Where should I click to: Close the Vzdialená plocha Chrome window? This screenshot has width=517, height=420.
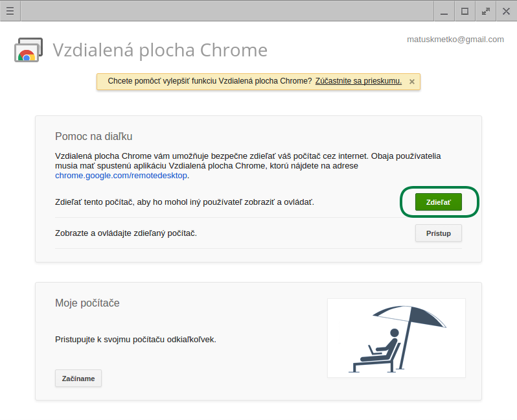click(507, 11)
